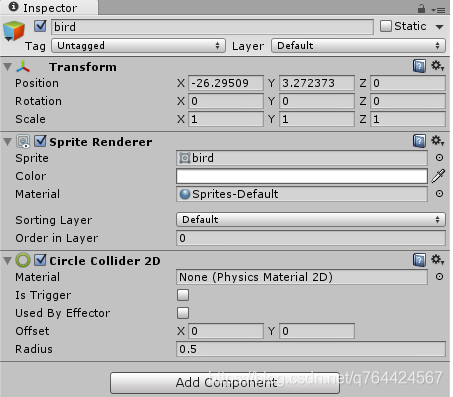The width and height of the screenshot is (453, 397).
Task: Click the Position label
Action: tap(37, 83)
